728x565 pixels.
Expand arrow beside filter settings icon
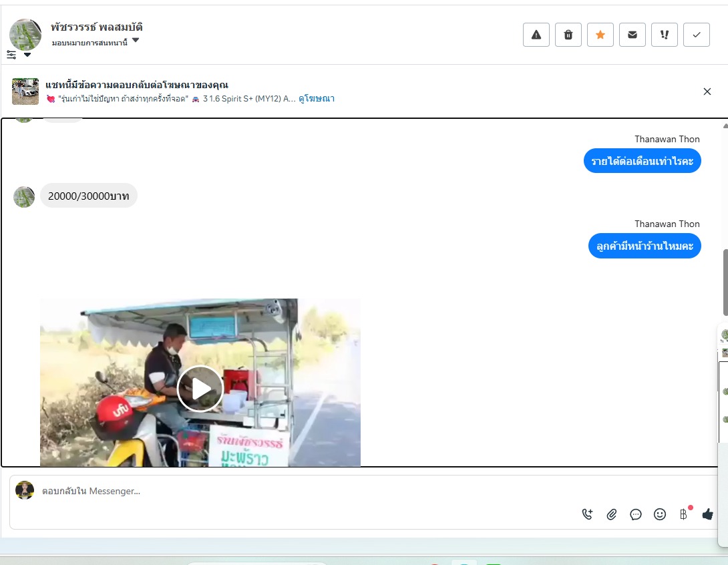(27, 55)
